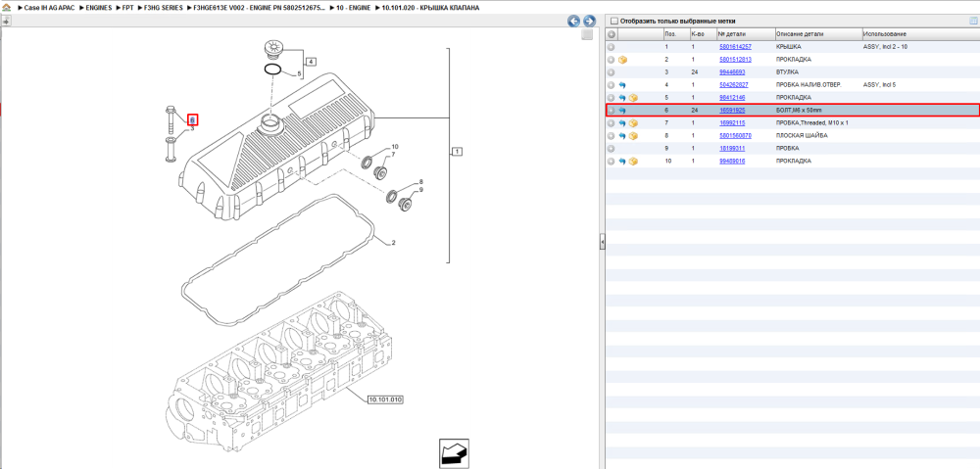Viewport: 980px width, 469px height.
Task: Open the sidebar toggle arrow icon
Action: click(x=6, y=21)
